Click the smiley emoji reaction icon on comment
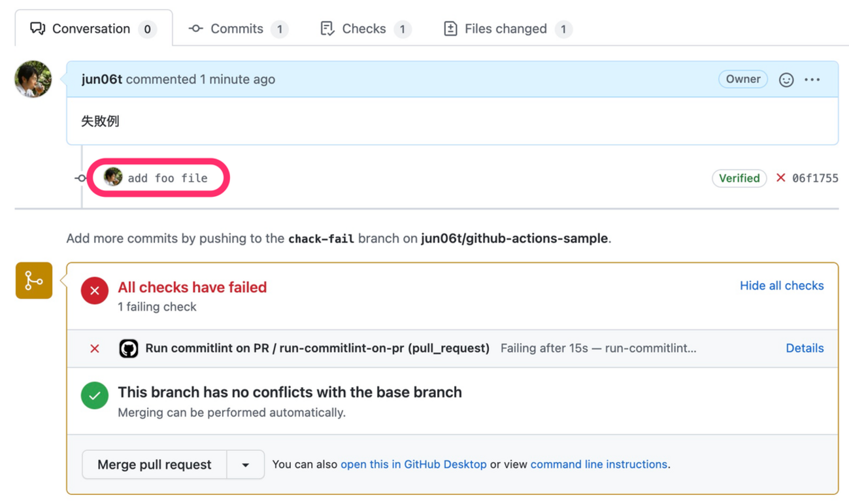This screenshot has width=849, height=504. pyautogui.click(x=786, y=79)
